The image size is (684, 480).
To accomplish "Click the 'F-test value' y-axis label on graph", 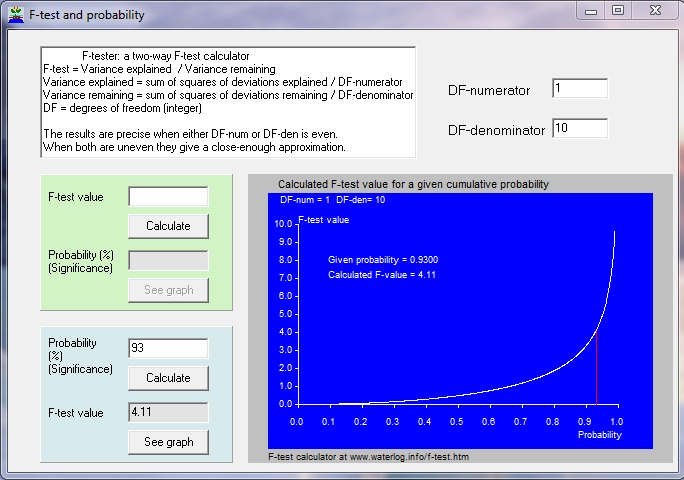I will [324, 220].
